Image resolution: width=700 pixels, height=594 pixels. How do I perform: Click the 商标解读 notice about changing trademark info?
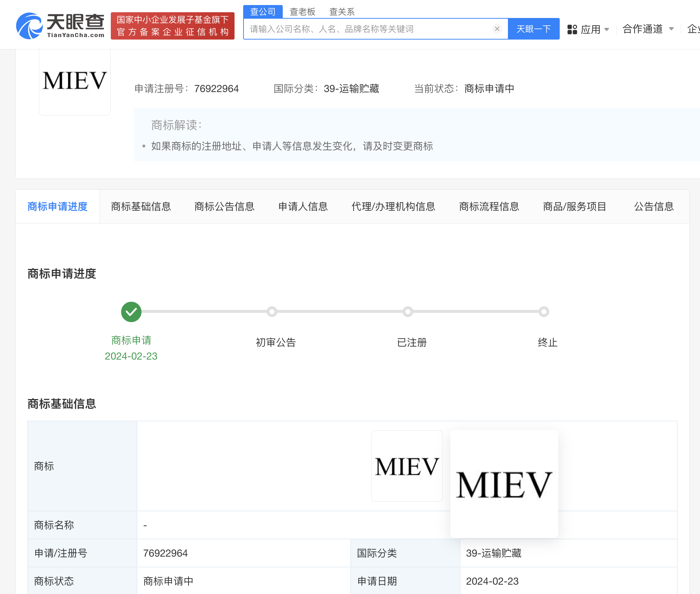coord(292,146)
